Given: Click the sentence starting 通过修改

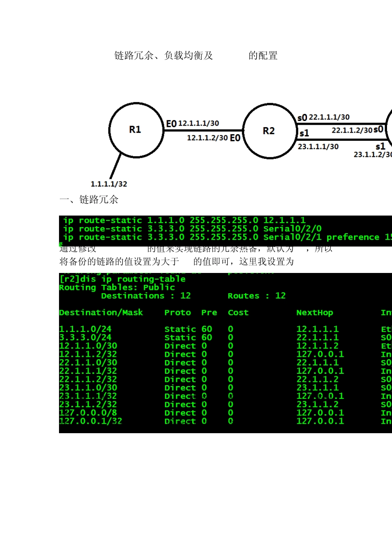Looking at the screenshot, I should [x=196, y=249].
